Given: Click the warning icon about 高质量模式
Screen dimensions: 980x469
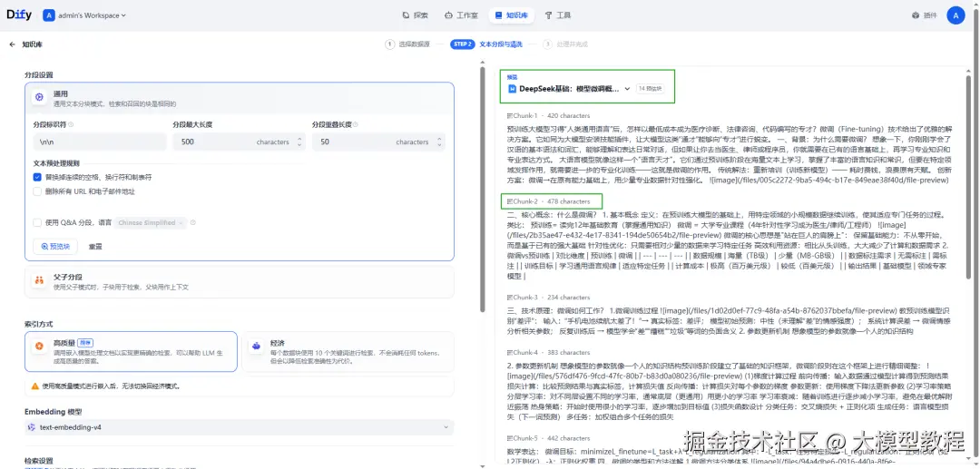Looking at the screenshot, I should point(35,386).
